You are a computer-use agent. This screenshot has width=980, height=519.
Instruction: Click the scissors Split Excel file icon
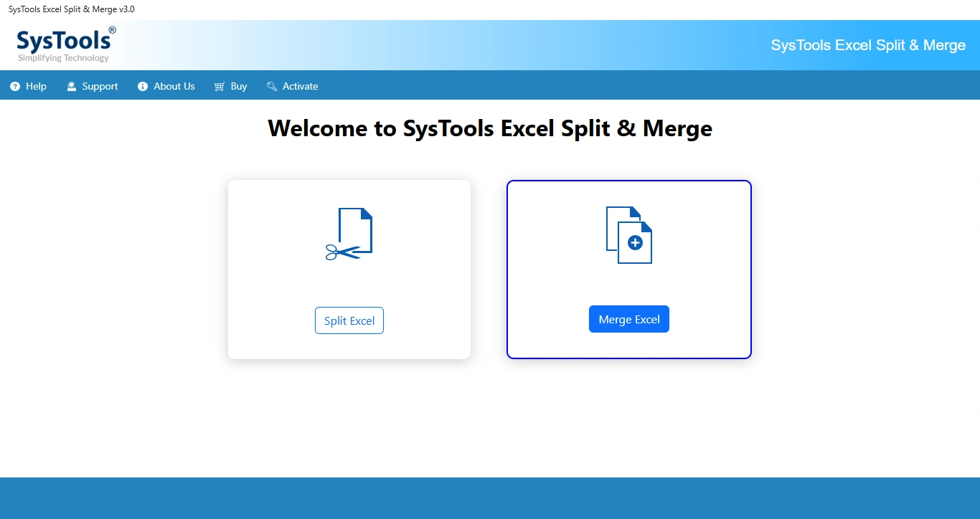click(x=349, y=233)
